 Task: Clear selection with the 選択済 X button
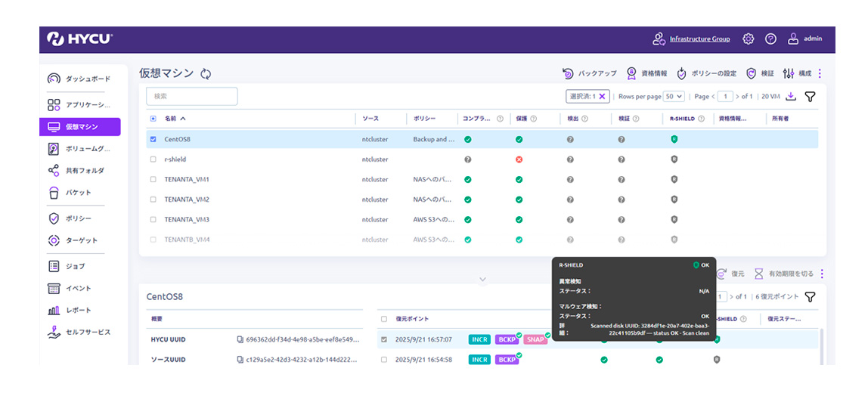[x=602, y=96]
